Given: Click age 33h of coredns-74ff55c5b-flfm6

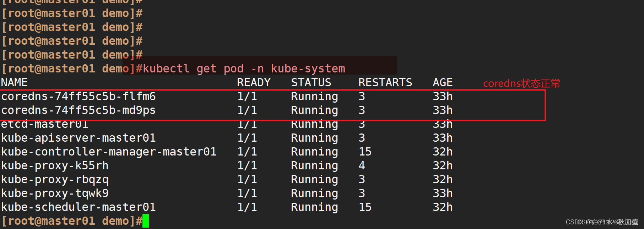Looking at the screenshot, I should click(x=443, y=96).
